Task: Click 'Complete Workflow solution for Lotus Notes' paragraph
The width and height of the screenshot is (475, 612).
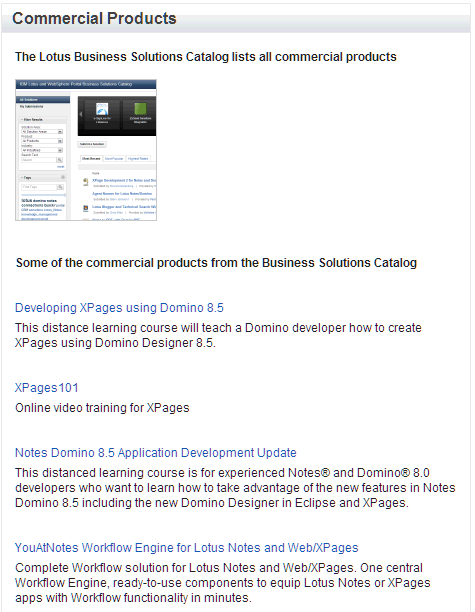Action: pos(222,583)
